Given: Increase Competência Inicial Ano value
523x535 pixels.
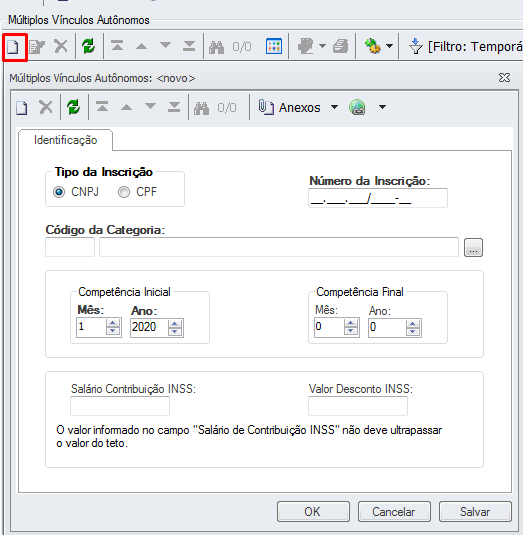Looking at the screenshot, I should pos(175,323).
